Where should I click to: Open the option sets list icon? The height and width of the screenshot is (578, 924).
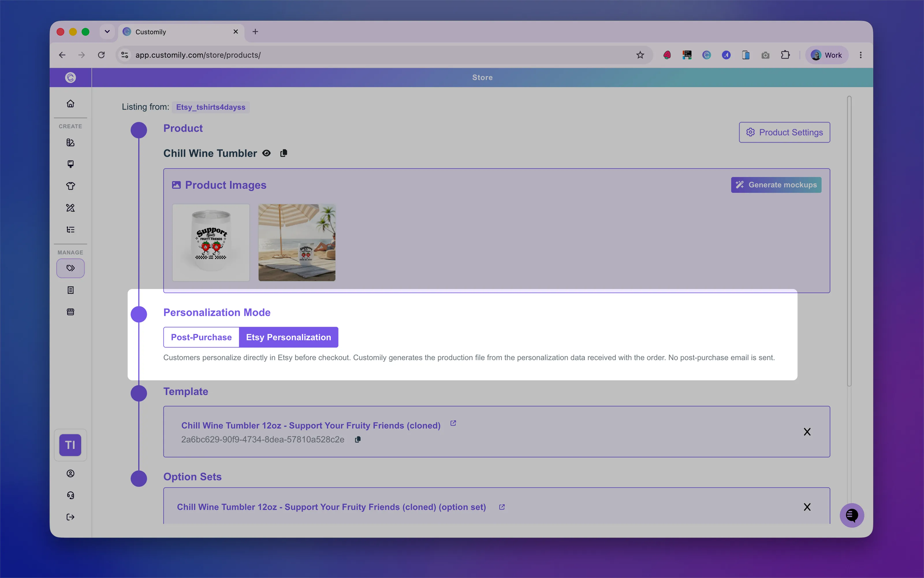[71, 229]
